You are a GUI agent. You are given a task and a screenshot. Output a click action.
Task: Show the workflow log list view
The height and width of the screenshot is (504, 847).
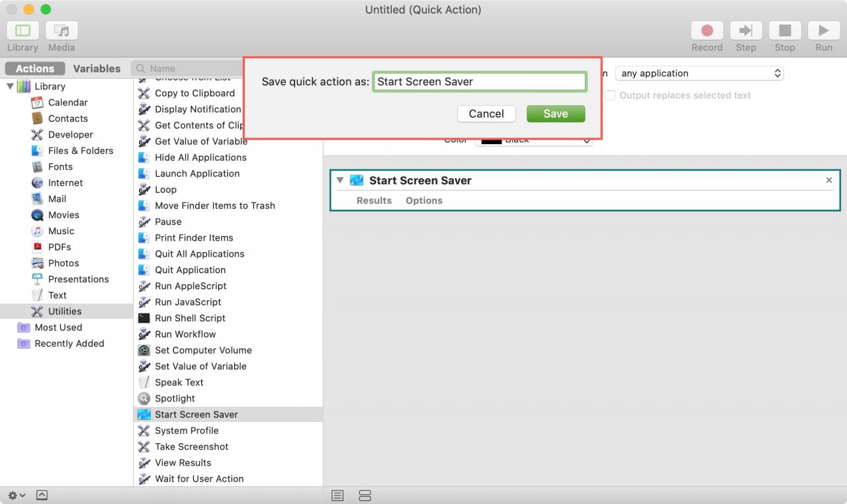(x=337, y=495)
